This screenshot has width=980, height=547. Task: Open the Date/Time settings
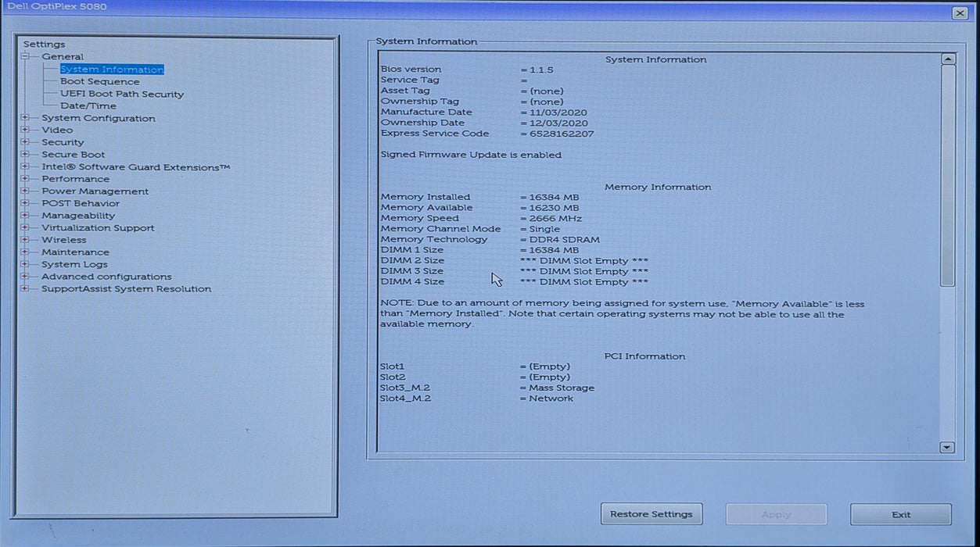[88, 105]
